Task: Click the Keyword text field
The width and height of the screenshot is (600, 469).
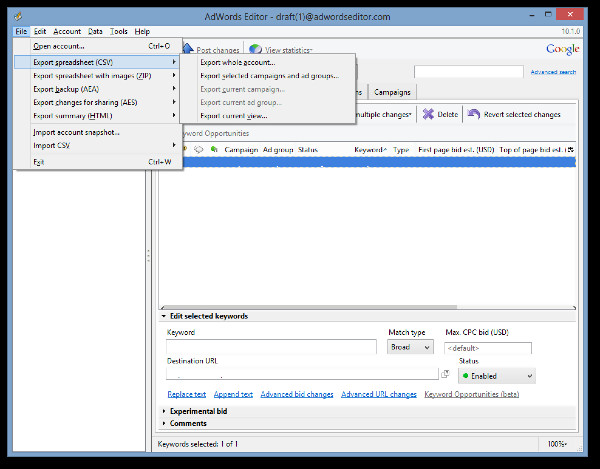Action: (x=271, y=347)
